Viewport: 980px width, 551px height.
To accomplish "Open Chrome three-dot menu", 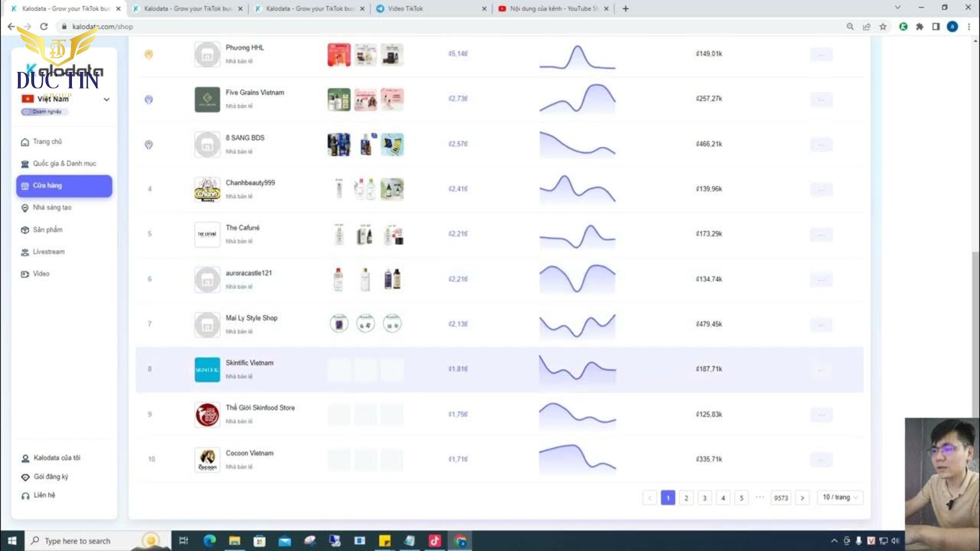I will (x=969, y=27).
